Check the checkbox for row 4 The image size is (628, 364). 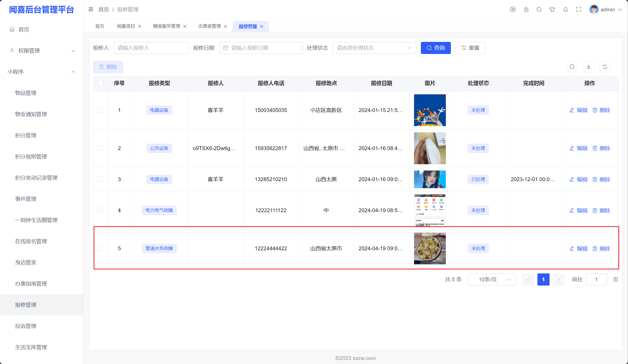point(101,210)
